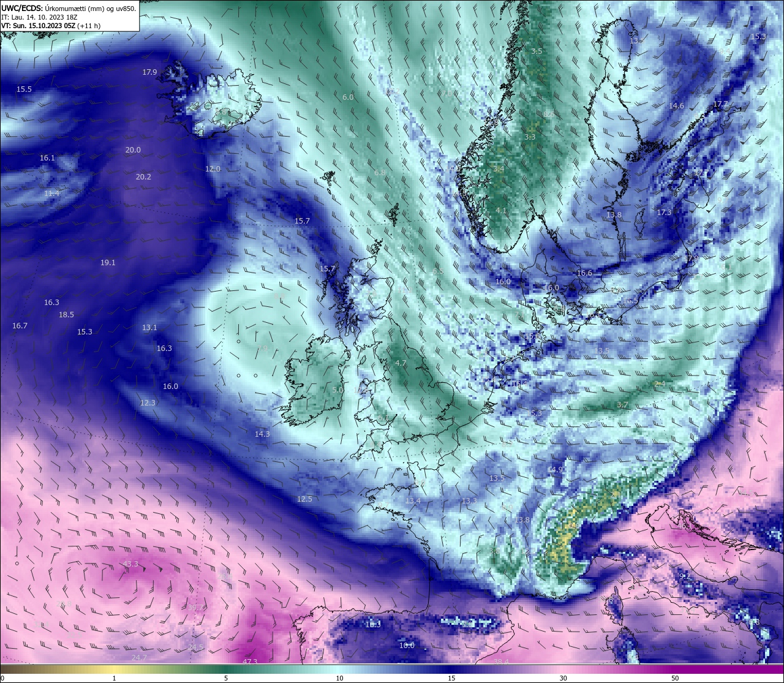Click the map value 3.5 over Norway

coord(537,51)
